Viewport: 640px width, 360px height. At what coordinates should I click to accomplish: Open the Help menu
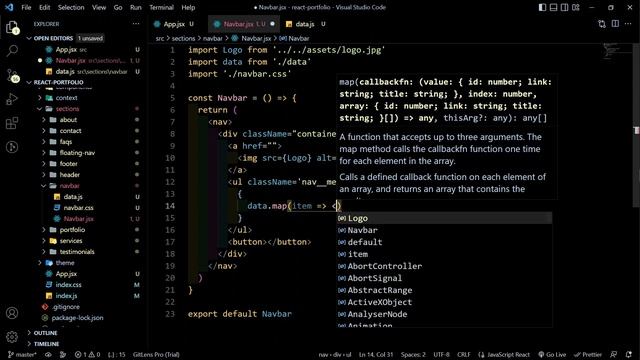(188, 7)
